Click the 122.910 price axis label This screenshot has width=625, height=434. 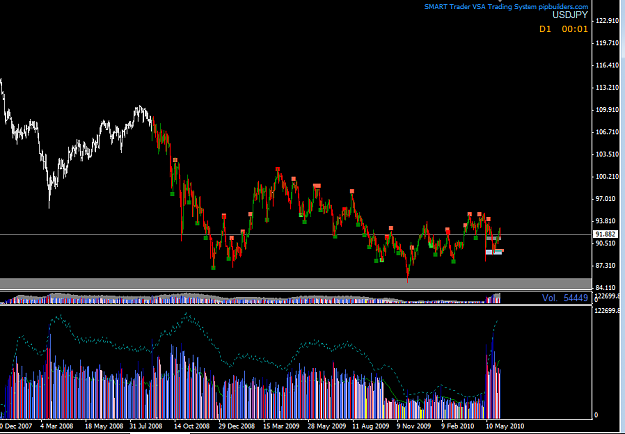[607, 21]
